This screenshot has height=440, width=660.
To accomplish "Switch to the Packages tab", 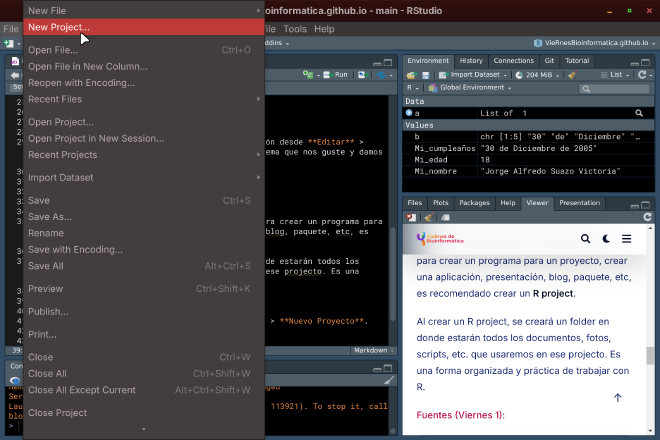I will tap(474, 203).
